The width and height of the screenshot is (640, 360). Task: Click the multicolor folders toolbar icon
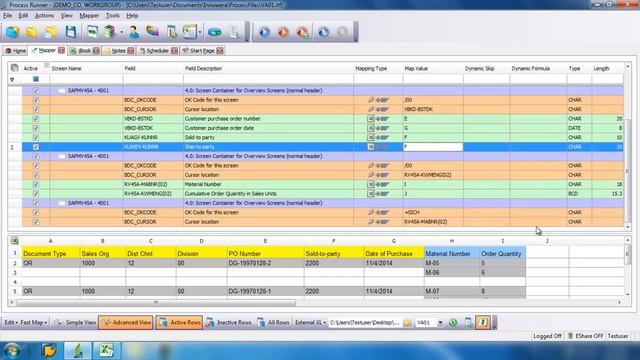coord(152,31)
